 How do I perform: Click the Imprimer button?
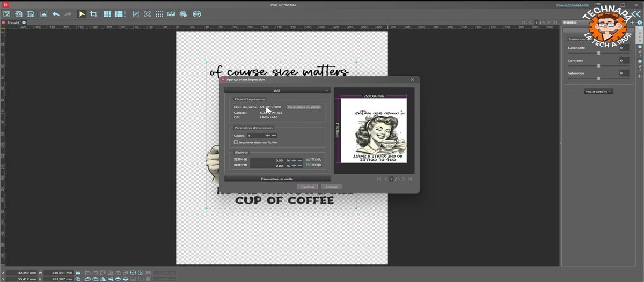coord(308,187)
